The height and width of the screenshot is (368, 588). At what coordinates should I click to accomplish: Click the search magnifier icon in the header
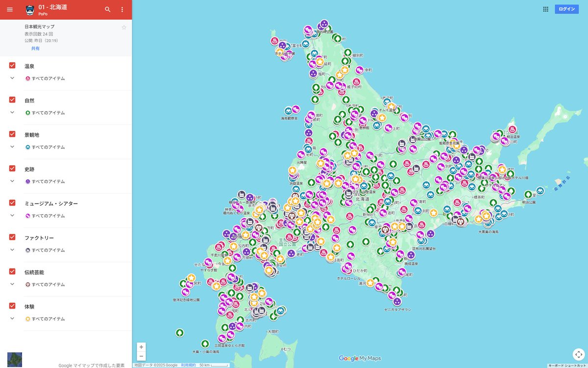108,9
